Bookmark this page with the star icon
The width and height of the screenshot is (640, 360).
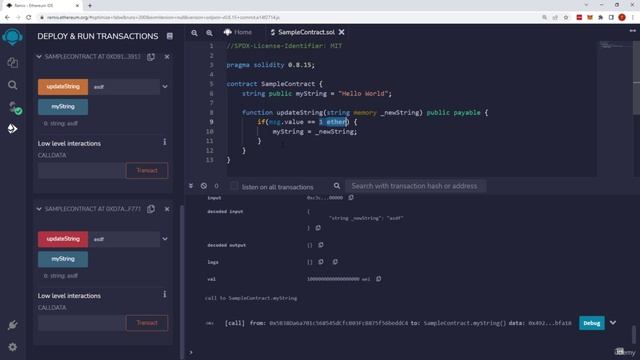(566, 18)
